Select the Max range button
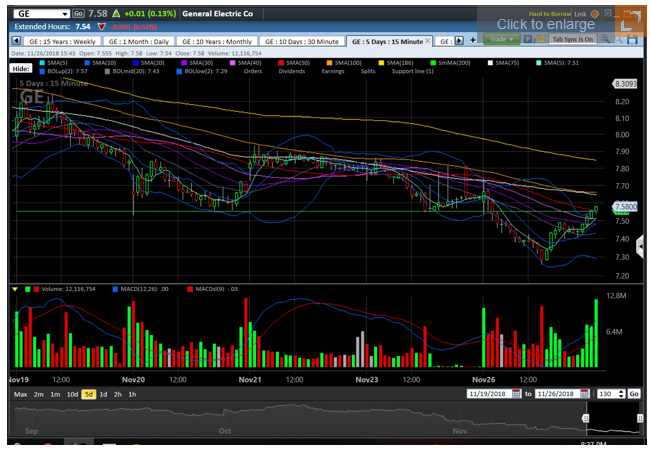This screenshot has height=452, width=651. click(20, 394)
